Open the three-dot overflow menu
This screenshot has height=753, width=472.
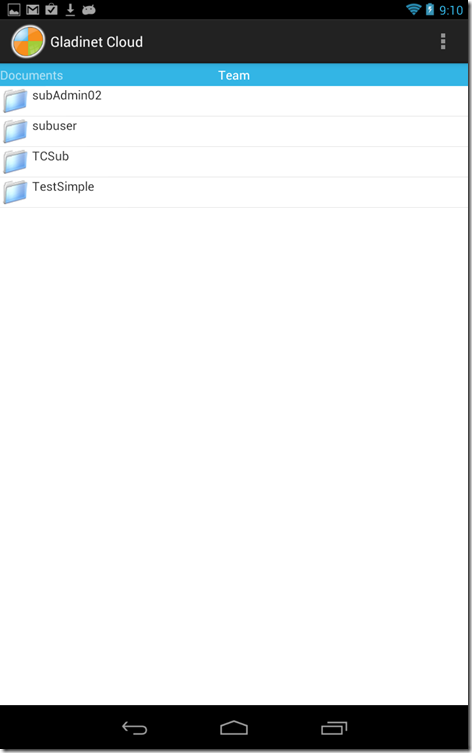[443, 42]
